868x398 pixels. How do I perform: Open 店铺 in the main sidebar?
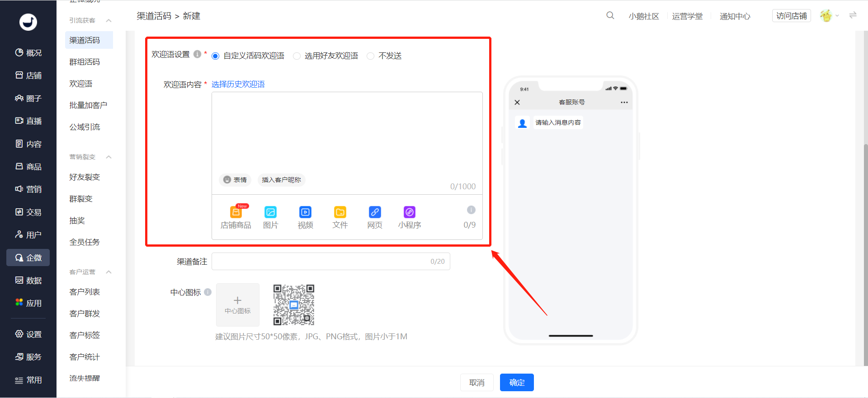[x=28, y=75]
